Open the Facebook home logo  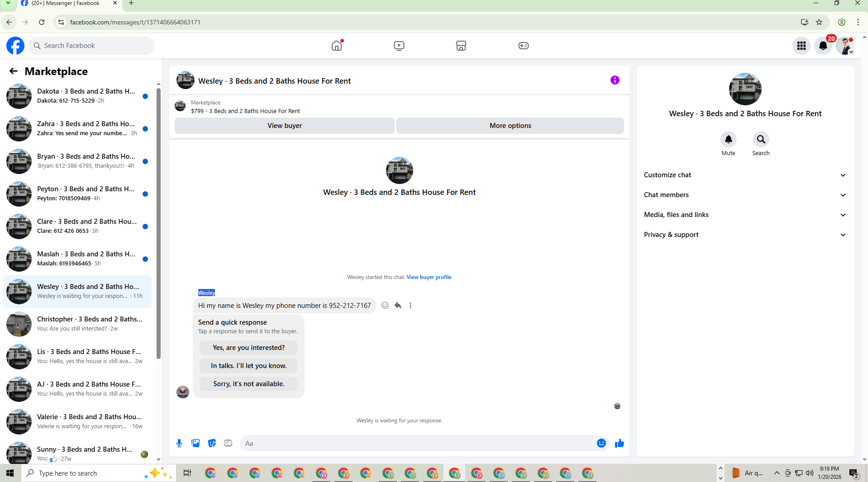click(15, 46)
